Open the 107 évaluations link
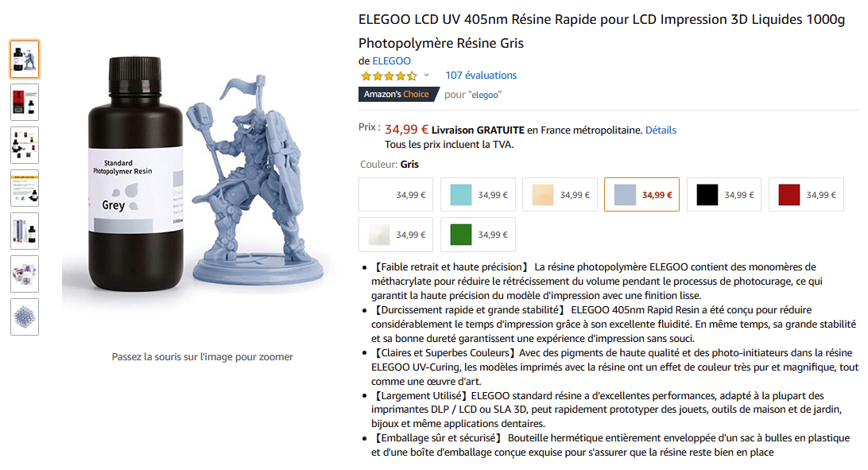This screenshot has height=470, width=868. click(x=481, y=76)
